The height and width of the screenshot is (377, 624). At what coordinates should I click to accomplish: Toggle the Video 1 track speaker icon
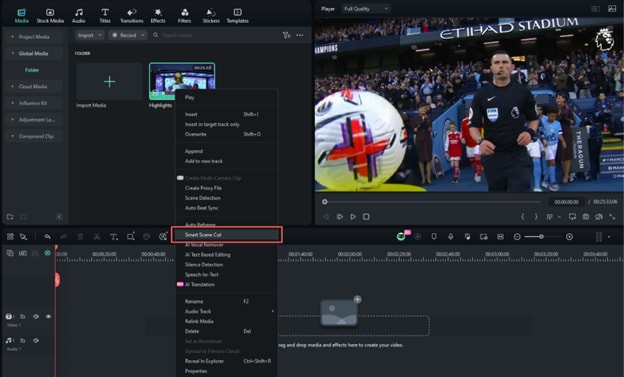point(36,316)
